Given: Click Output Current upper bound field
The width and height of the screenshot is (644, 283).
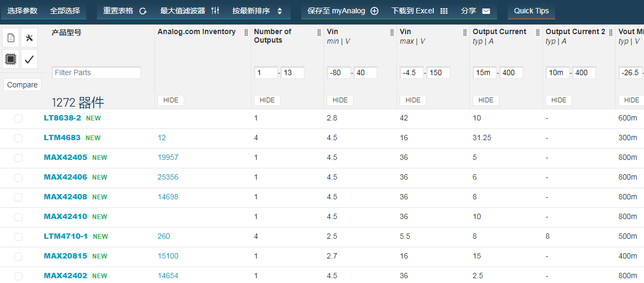Looking at the screenshot, I should (x=511, y=72).
